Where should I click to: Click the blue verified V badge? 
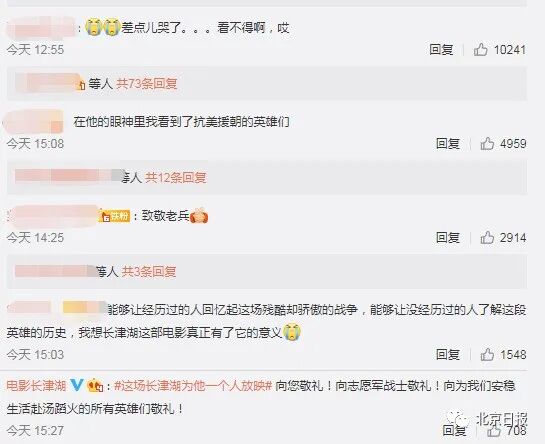pos(76,385)
